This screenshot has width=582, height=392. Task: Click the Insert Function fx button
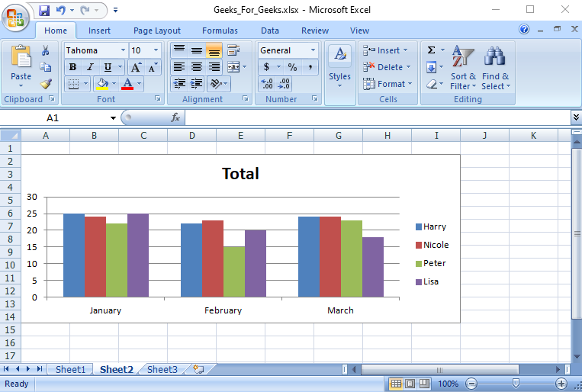pos(175,117)
